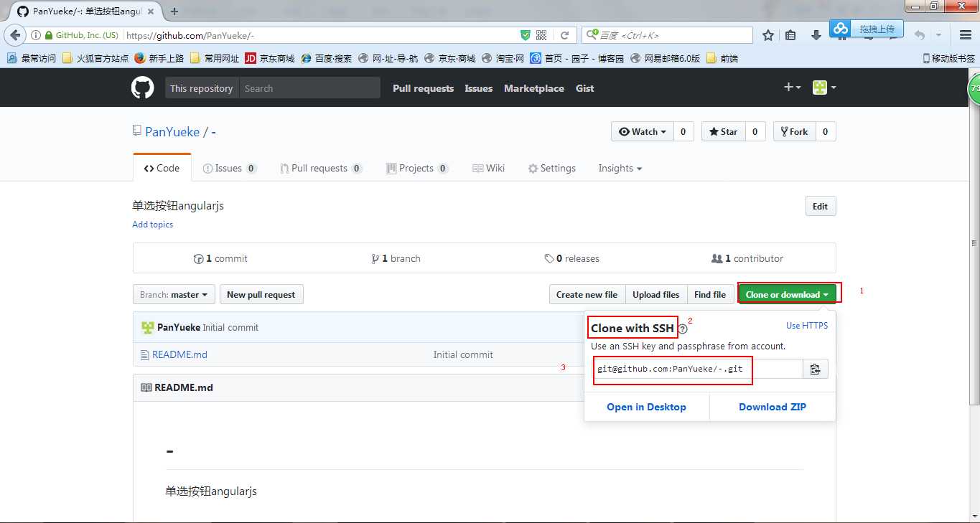Viewport: 980px width, 523px height.
Task: Open the user avatar account dropdown
Action: pos(824,88)
